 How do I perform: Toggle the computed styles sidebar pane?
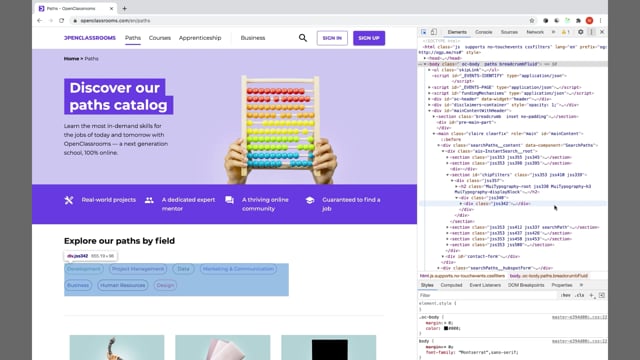click(602, 295)
